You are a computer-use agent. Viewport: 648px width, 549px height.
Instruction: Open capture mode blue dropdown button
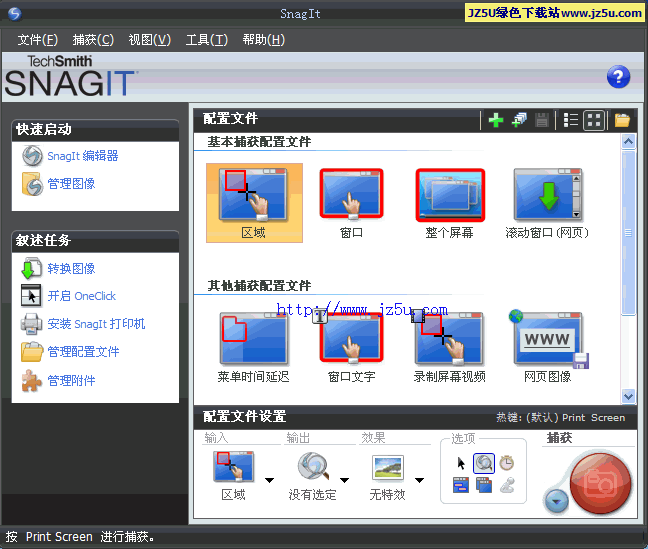click(556, 501)
